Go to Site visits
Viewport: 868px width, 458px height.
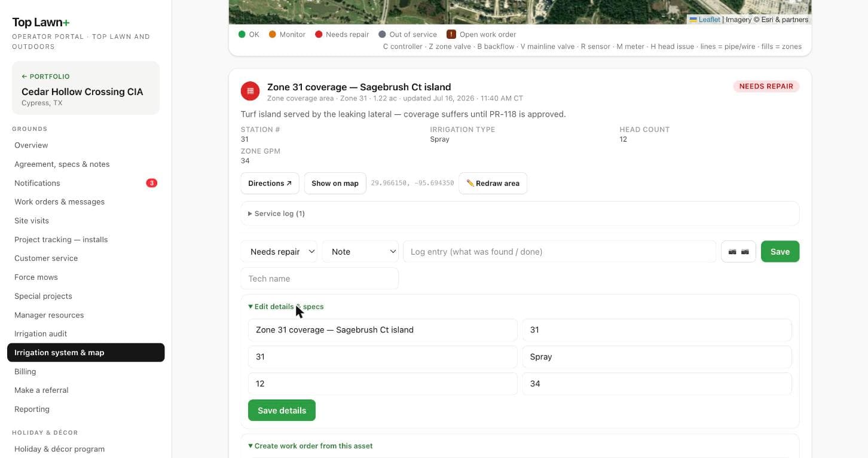coord(86,221)
